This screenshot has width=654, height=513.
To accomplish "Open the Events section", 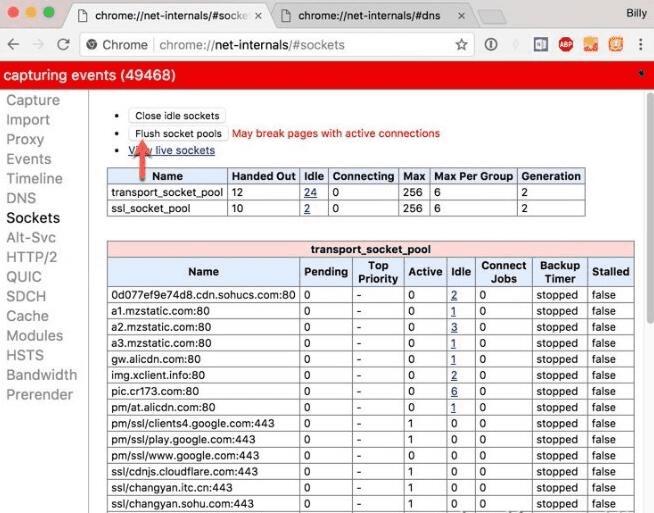I will click(x=29, y=159).
